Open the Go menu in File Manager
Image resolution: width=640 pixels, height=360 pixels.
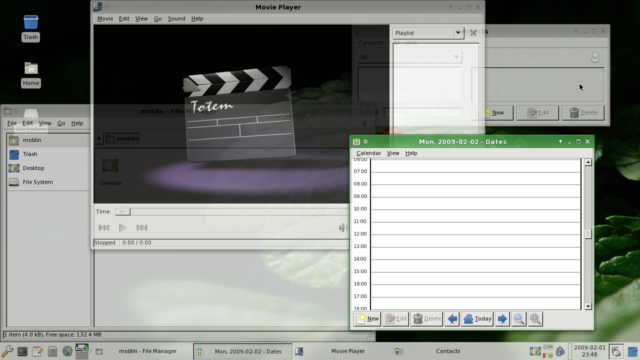pos(61,123)
